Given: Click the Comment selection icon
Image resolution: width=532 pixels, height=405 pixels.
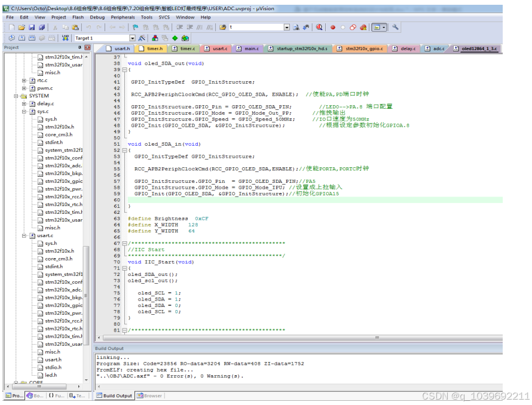Looking at the screenshot, I should coord(200,27).
